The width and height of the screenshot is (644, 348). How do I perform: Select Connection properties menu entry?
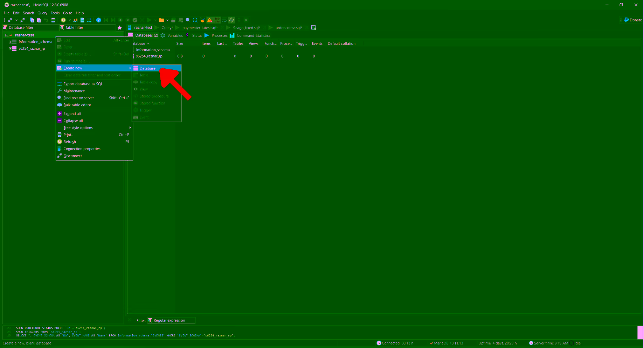pos(94,149)
